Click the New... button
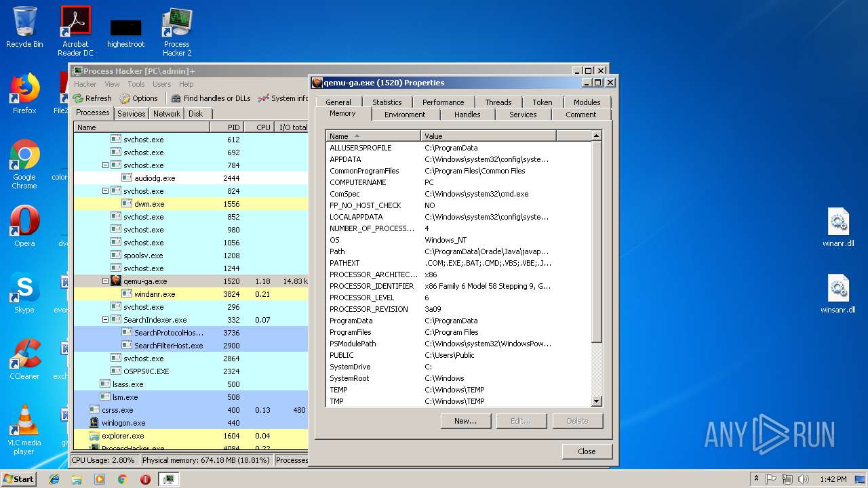This screenshot has height=488, width=868. (x=465, y=421)
